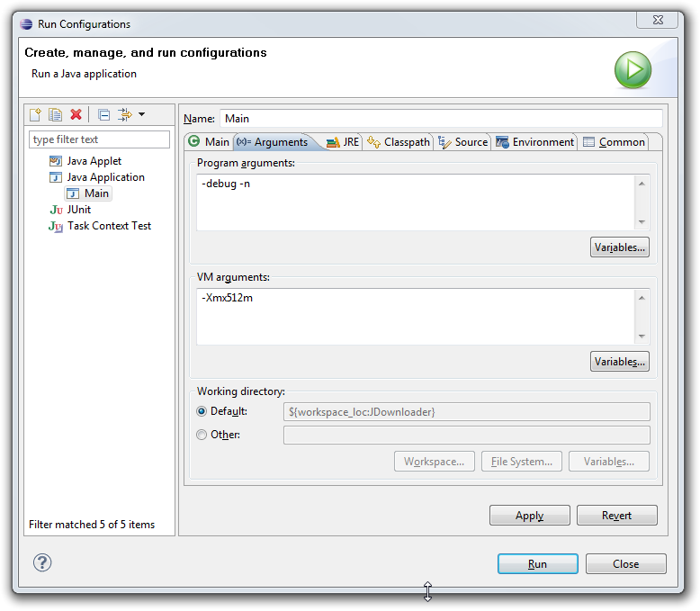
Task: Collapse all configurations in tree
Action: (103, 114)
